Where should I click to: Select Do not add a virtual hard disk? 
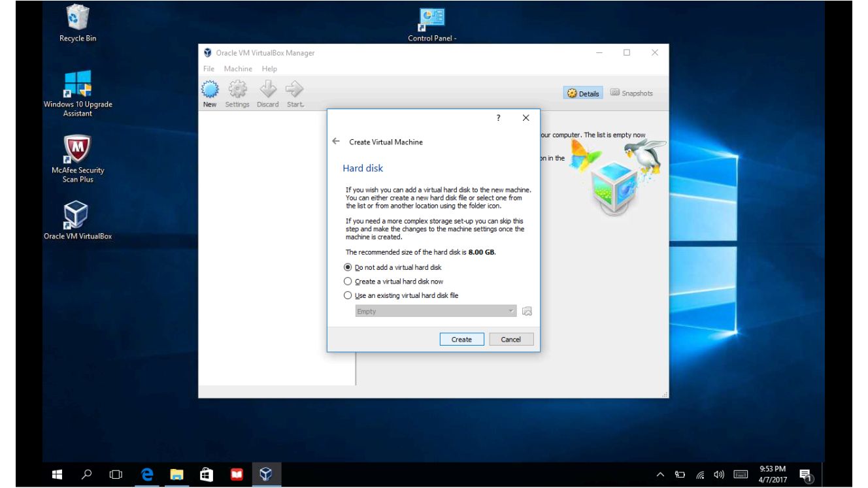tap(348, 267)
